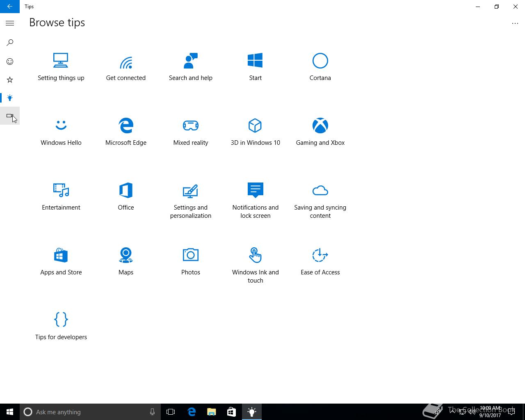Open Ease of Access tips
This screenshot has width=525, height=420.
pos(320,261)
